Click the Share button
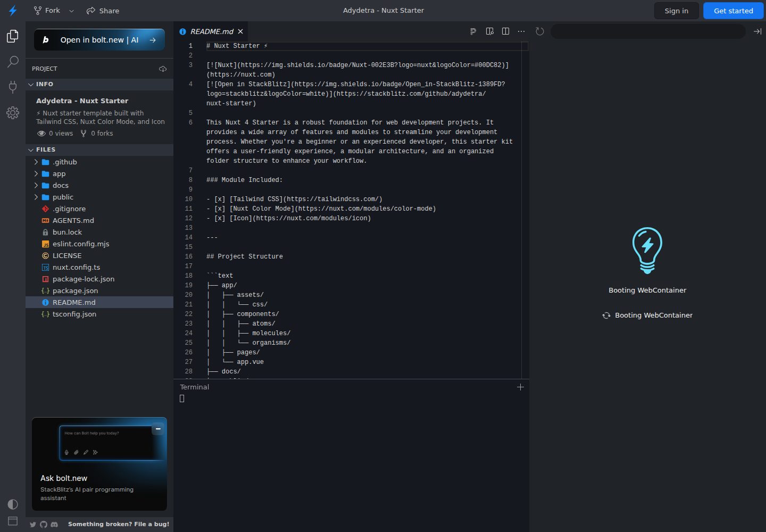This screenshot has height=532, width=766. [103, 11]
